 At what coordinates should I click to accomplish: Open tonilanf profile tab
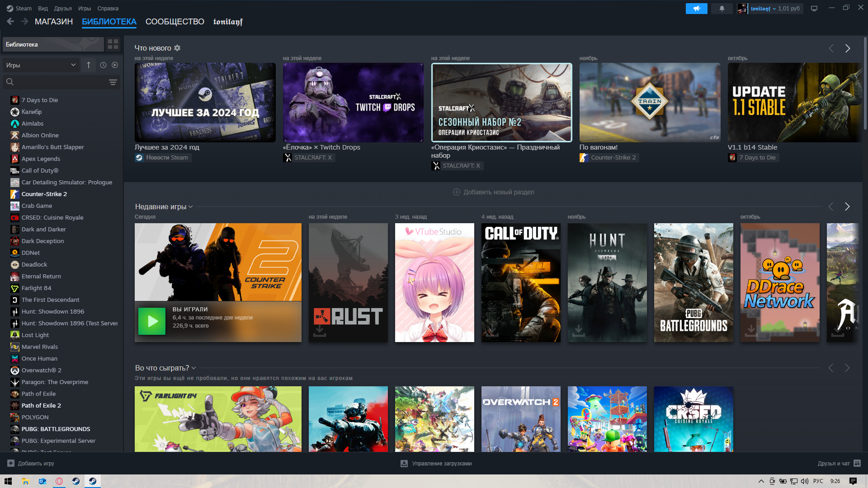[x=228, y=21]
